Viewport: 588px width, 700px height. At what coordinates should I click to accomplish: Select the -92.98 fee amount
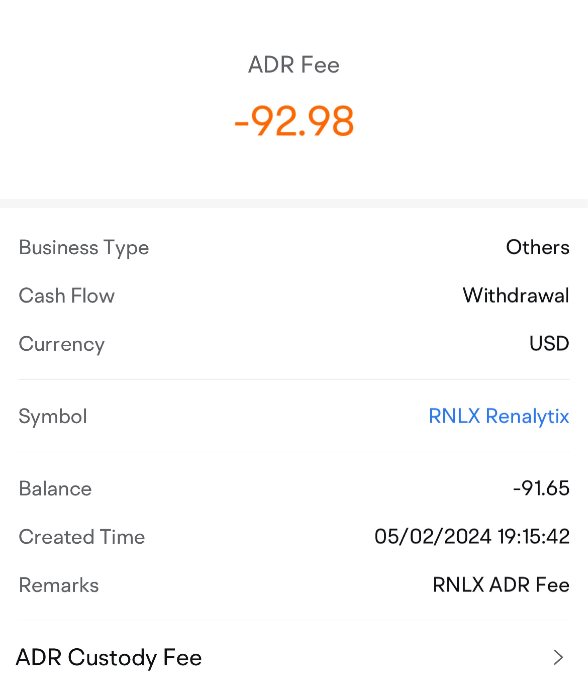point(294,121)
